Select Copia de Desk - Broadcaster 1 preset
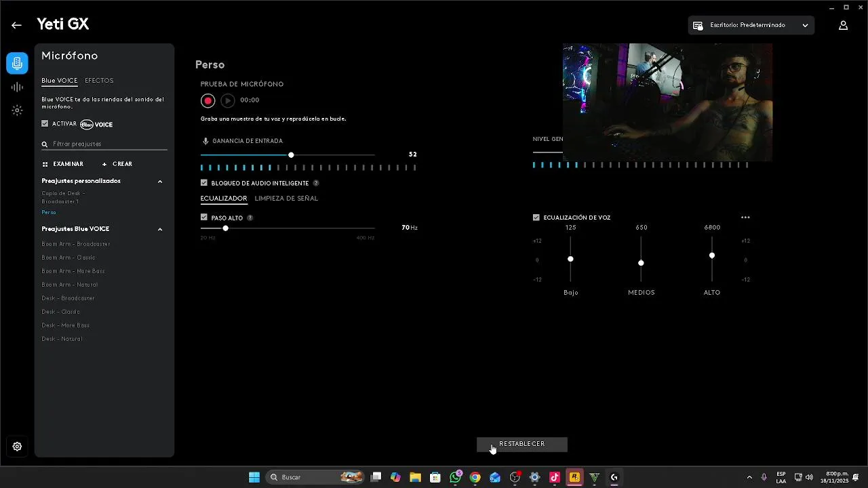The image size is (868, 488). tap(63, 197)
